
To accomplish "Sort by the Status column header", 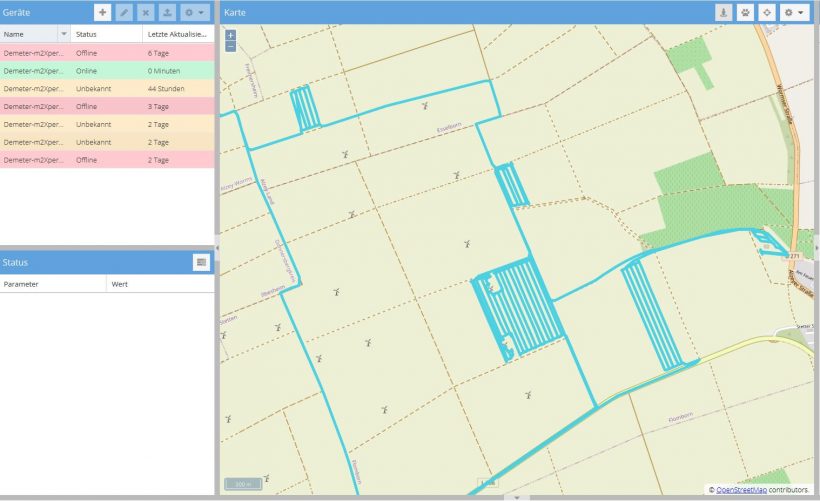I will (106, 34).
